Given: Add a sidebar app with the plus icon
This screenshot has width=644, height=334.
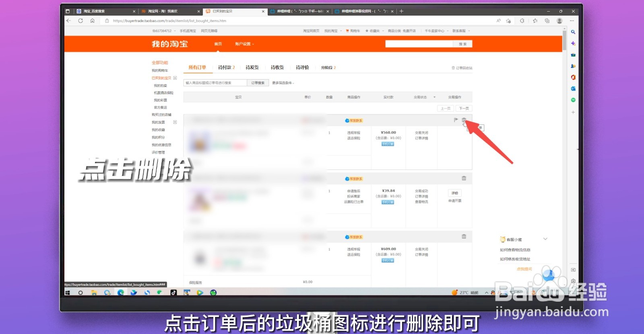Looking at the screenshot, I should 573,112.
